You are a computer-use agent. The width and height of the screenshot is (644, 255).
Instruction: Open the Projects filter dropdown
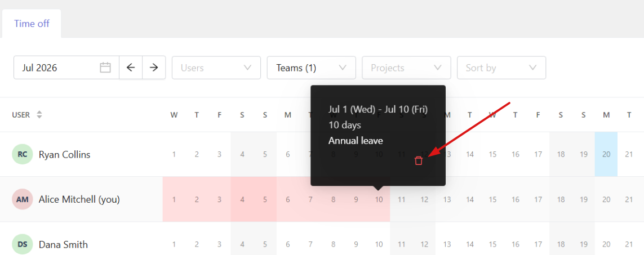pyautogui.click(x=406, y=68)
